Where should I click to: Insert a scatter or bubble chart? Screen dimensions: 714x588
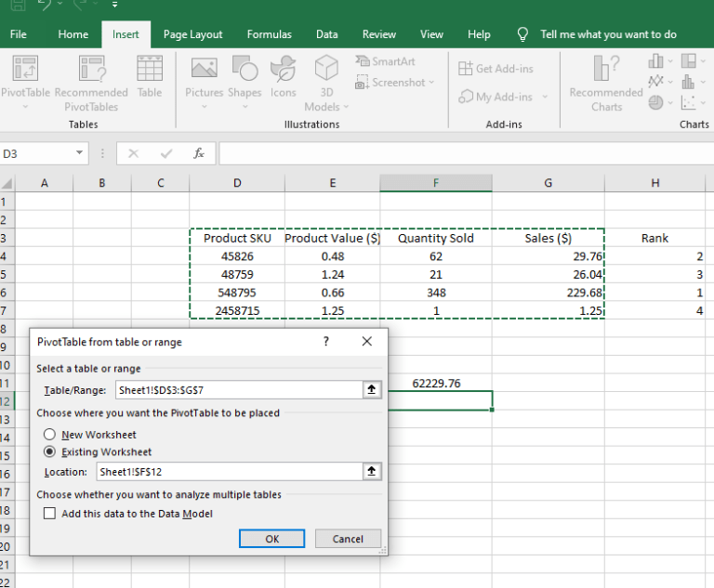click(689, 103)
